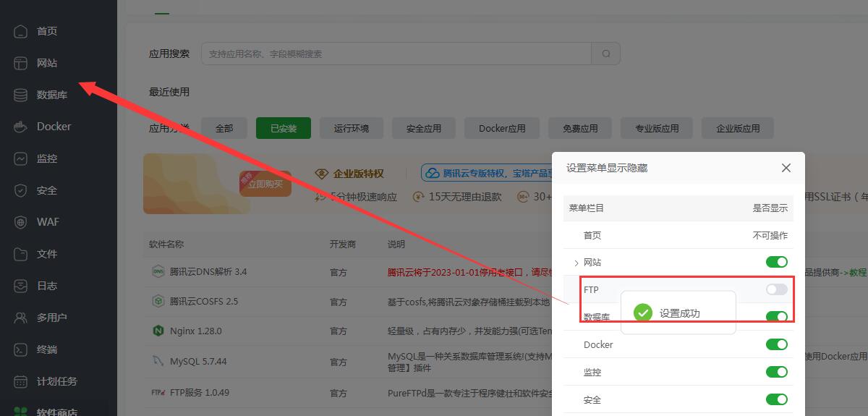Screen dimensions: 868x416
Task: Click the 立即购买 purchase button
Action: click(265, 184)
